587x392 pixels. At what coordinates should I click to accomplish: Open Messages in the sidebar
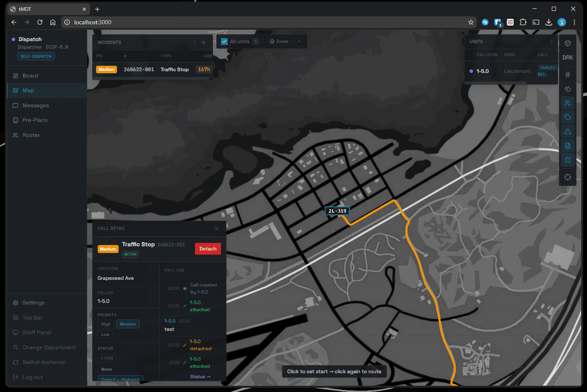click(47, 106)
